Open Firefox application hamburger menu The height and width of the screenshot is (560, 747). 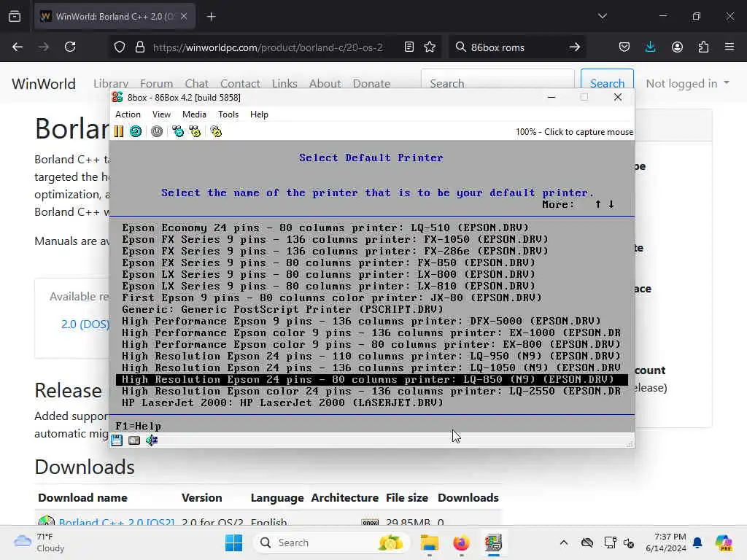pyautogui.click(x=729, y=47)
